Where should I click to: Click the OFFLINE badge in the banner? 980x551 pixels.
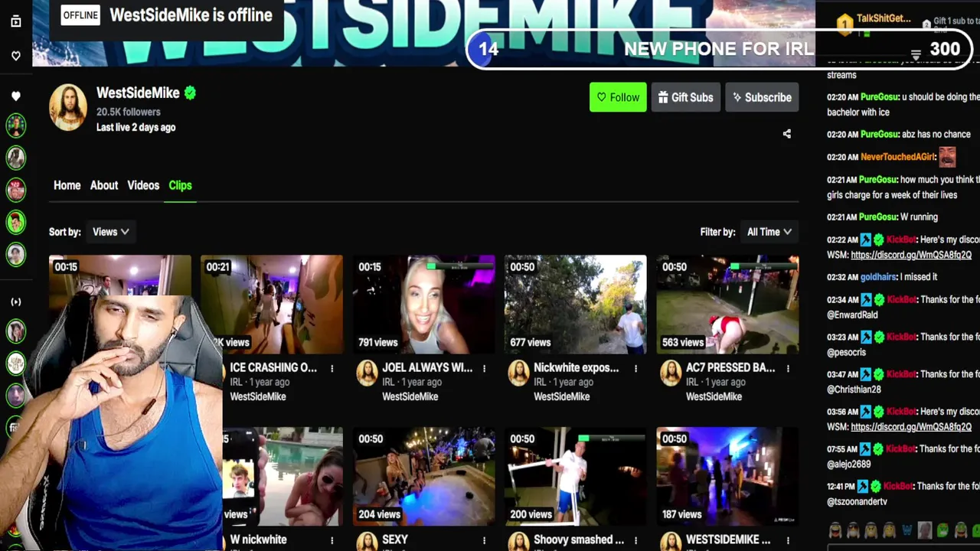[x=80, y=15]
